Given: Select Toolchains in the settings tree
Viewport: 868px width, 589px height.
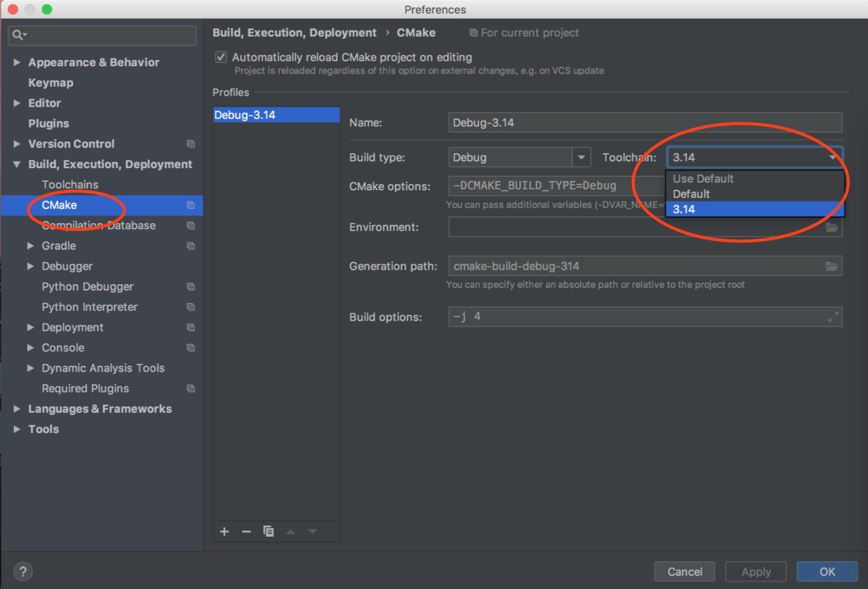Looking at the screenshot, I should click(70, 184).
